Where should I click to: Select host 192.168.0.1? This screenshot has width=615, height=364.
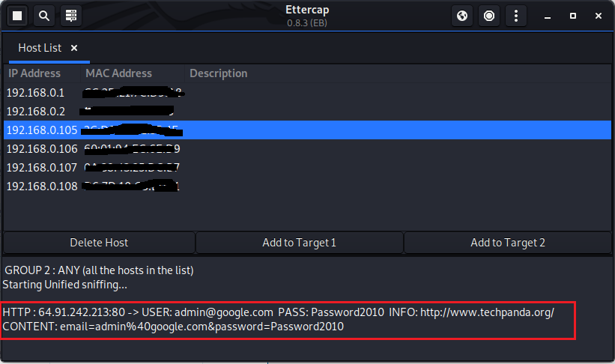[x=36, y=93]
